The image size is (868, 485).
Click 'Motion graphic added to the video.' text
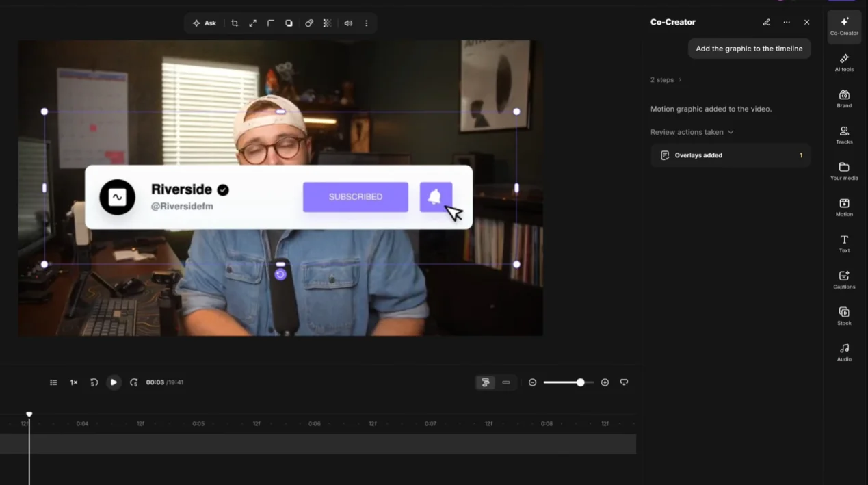[711, 109]
